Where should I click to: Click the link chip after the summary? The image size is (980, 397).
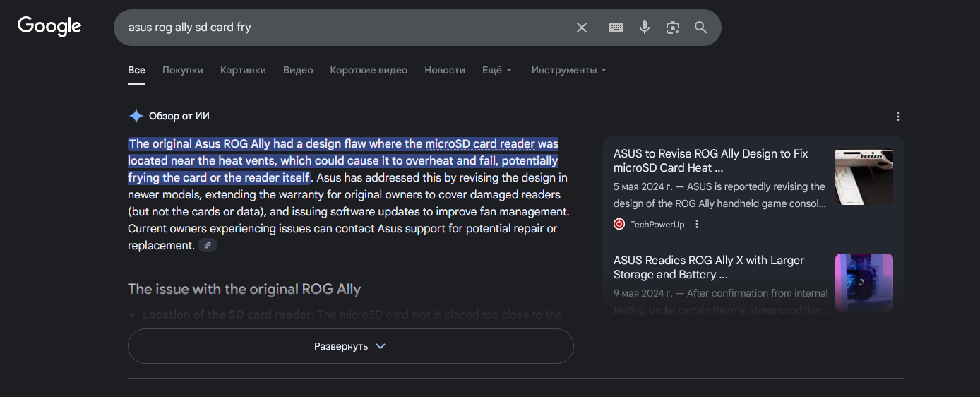[x=208, y=246]
